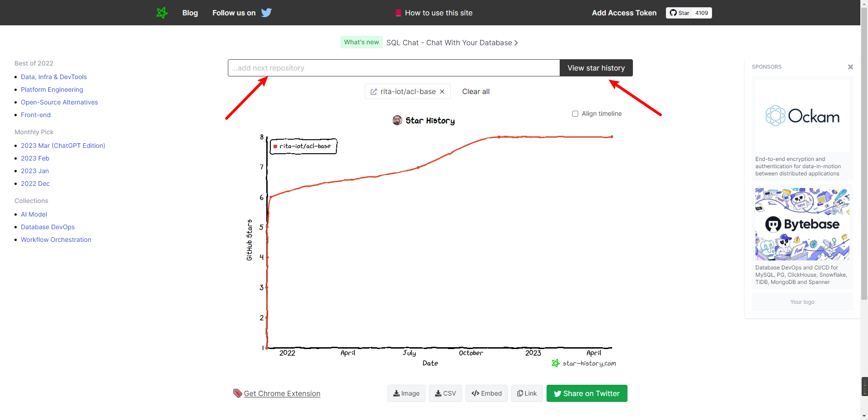Focus the add next repository input

coord(393,68)
